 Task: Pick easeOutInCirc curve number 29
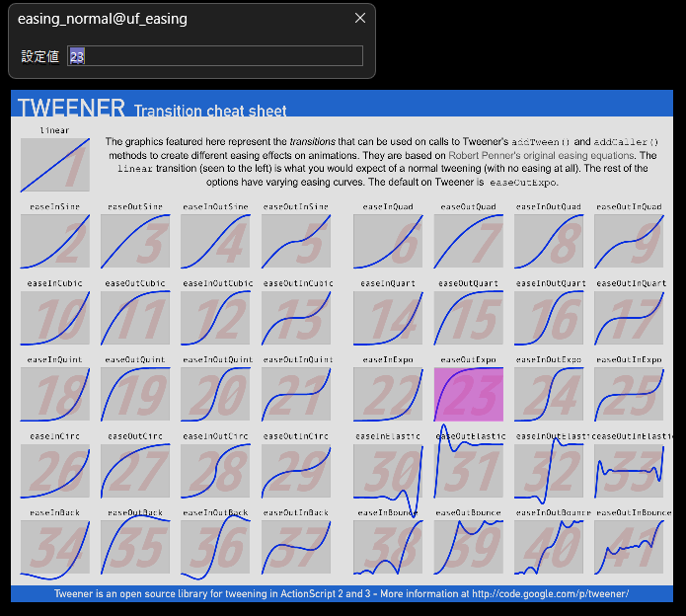coord(296,471)
